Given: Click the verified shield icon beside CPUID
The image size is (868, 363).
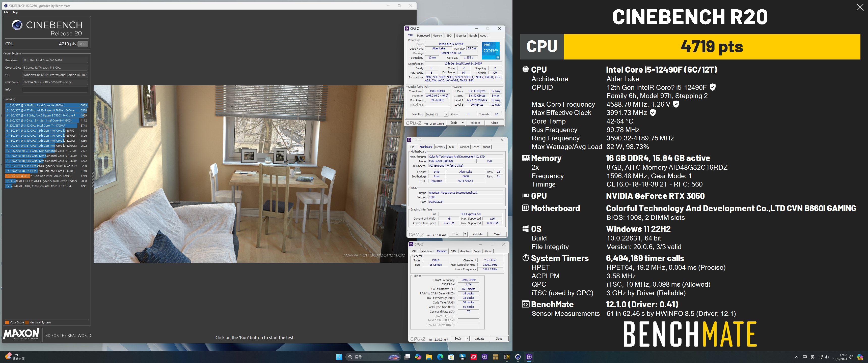Looking at the screenshot, I should coord(713,87).
